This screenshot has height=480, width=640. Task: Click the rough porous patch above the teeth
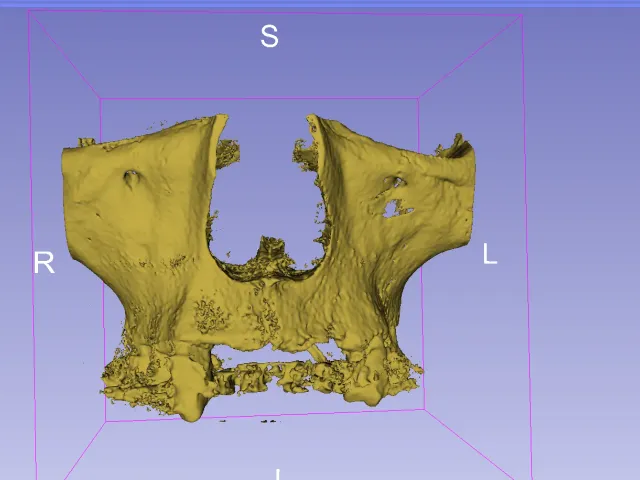pos(211,315)
